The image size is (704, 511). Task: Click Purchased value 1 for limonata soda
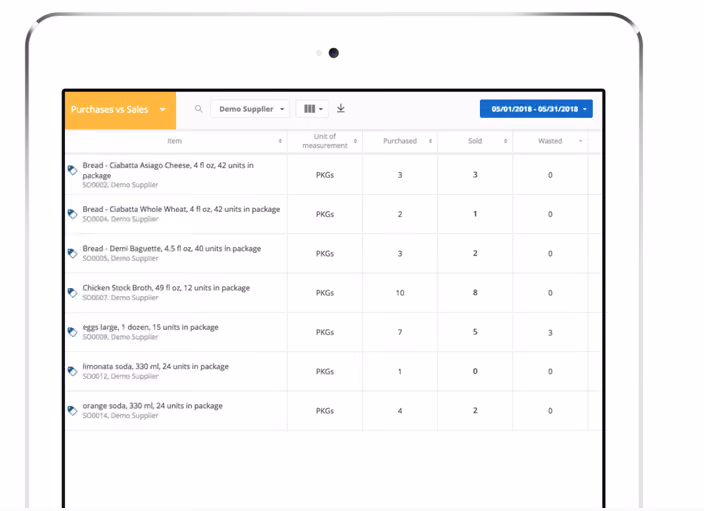[400, 372]
